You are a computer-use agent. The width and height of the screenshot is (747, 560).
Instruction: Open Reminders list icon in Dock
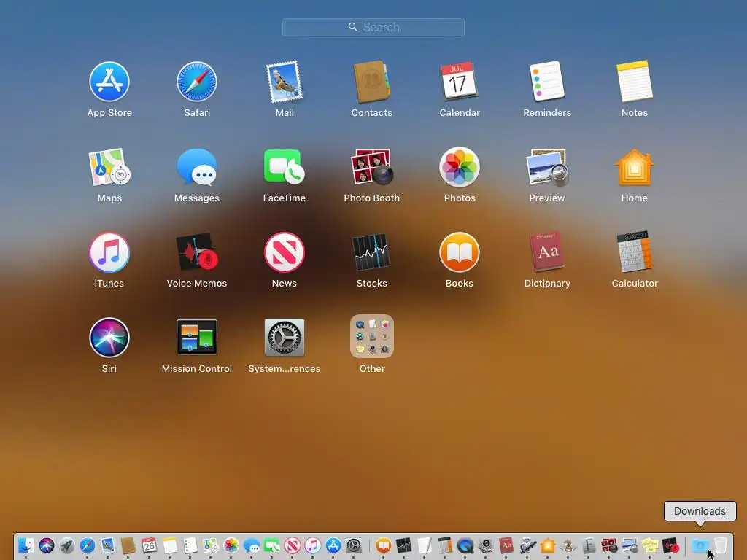coord(190,545)
